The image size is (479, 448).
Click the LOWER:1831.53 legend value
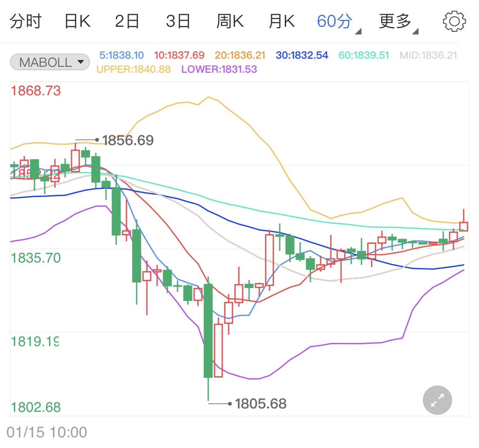point(219,69)
